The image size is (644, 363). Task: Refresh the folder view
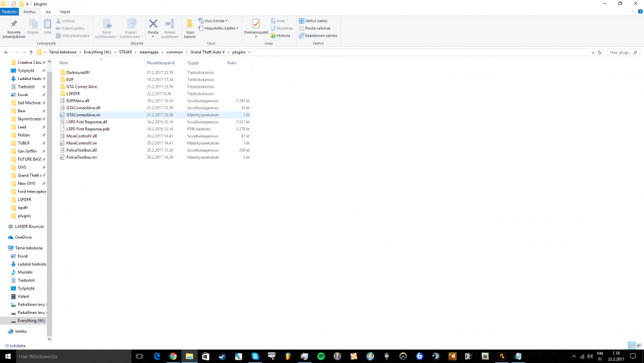[x=600, y=53]
